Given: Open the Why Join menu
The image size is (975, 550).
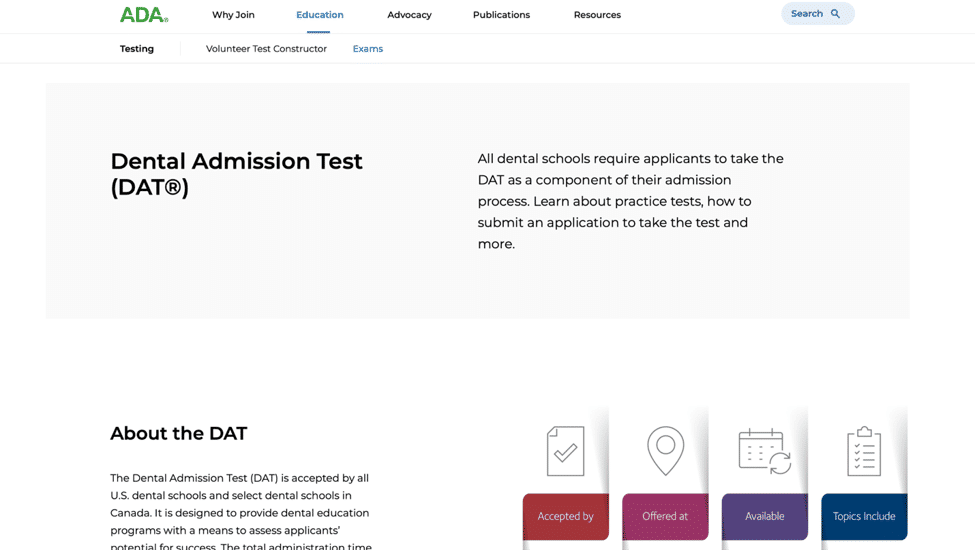Looking at the screenshot, I should pyautogui.click(x=233, y=15).
